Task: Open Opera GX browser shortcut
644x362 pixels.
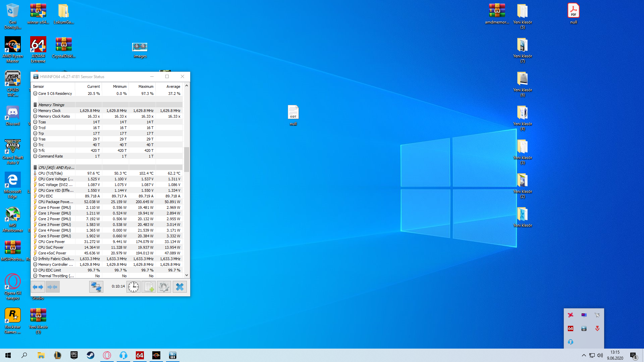Action: click(13, 287)
